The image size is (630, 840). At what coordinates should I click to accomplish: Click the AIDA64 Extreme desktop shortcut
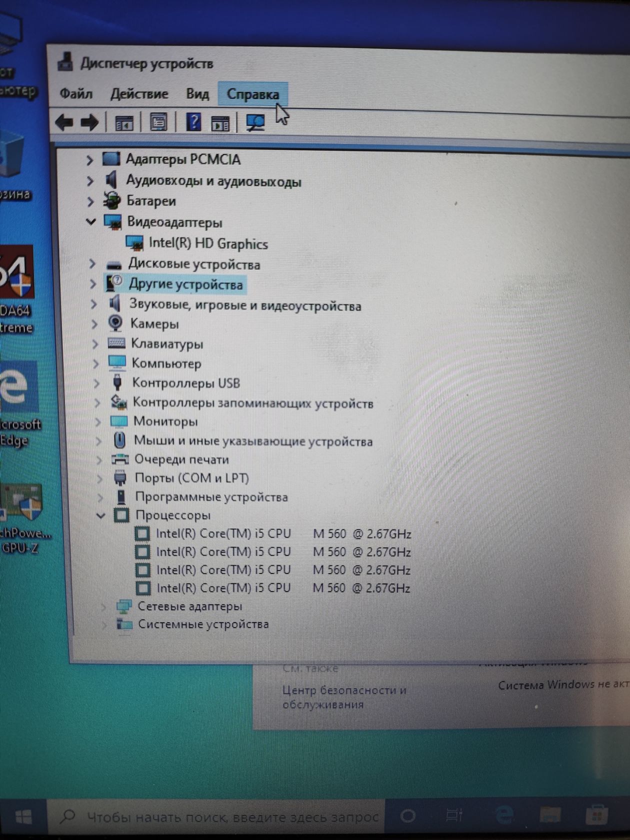[17, 290]
